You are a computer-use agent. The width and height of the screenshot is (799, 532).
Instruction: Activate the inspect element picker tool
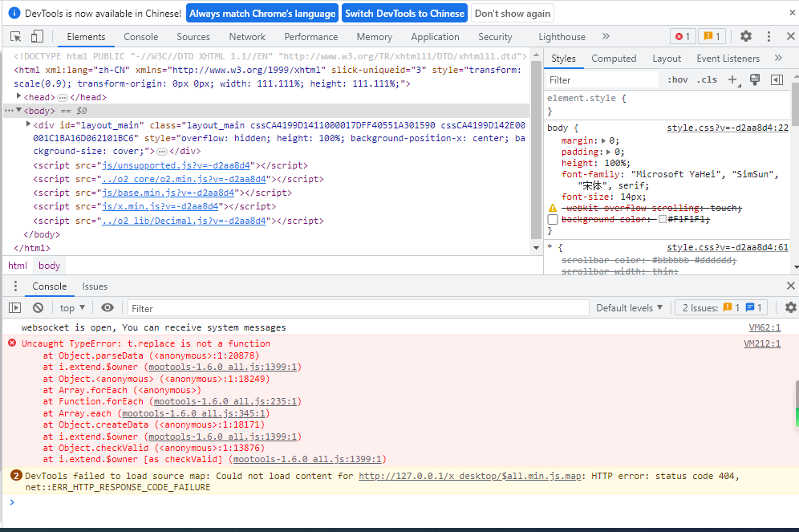pyautogui.click(x=16, y=37)
